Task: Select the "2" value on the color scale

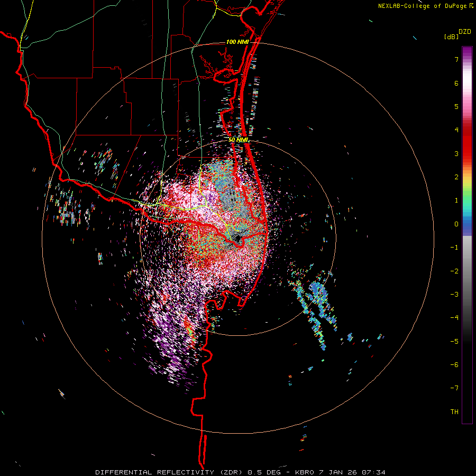Action: (x=456, y=177)
